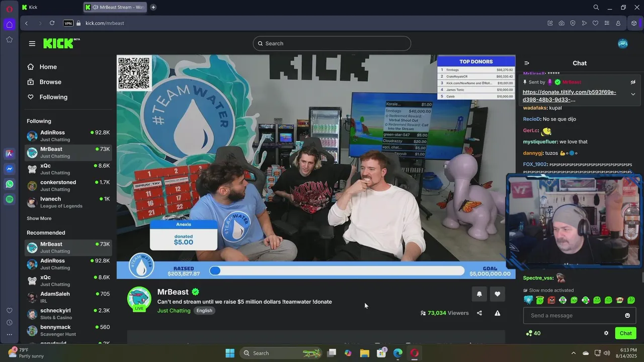Image resolution: width=644 pixels, height=362 pixels.
Task: Toggle the VPN badge in address bar
Action: [68, 23]
